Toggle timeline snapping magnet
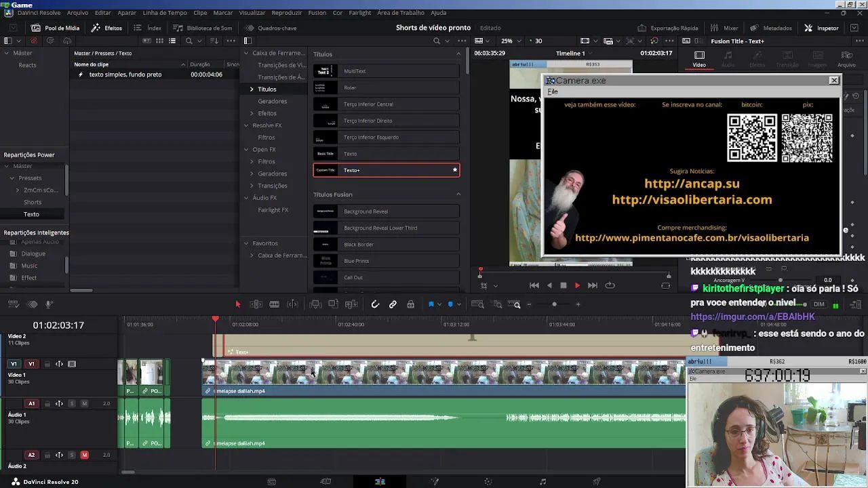The image size is (868, 488). (x=375, y=304)
